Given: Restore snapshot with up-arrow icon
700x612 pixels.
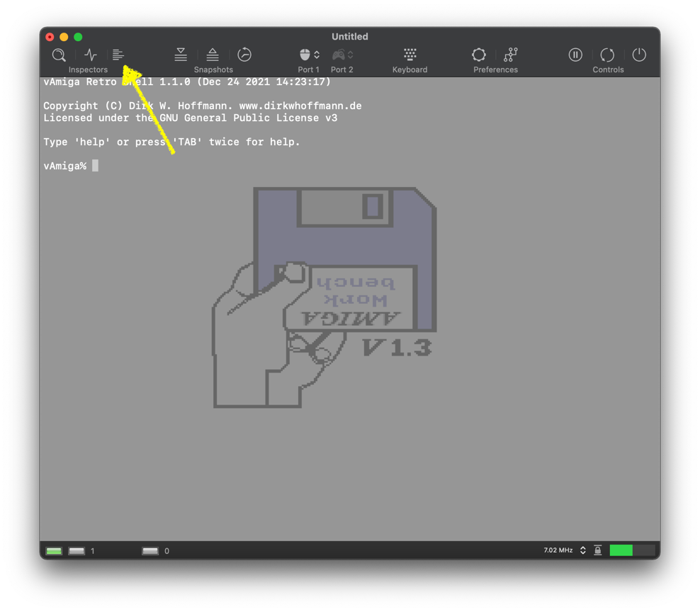Looking at the screenshot, I should [213, 55].
